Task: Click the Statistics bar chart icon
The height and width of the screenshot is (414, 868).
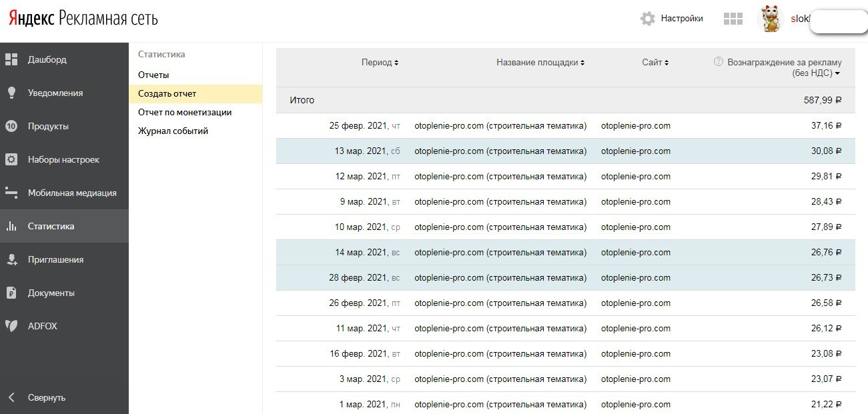Action: [11, 226]
